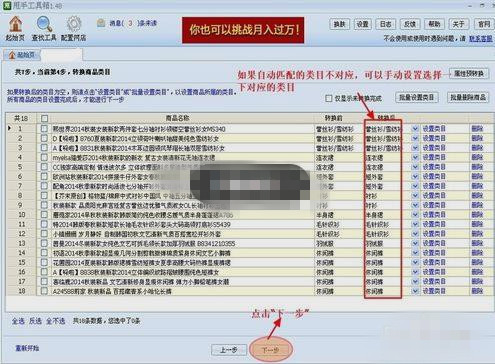Expand the category dropdown in row 12
This screenshot has height=364, width=495.
tap(415, 234)
